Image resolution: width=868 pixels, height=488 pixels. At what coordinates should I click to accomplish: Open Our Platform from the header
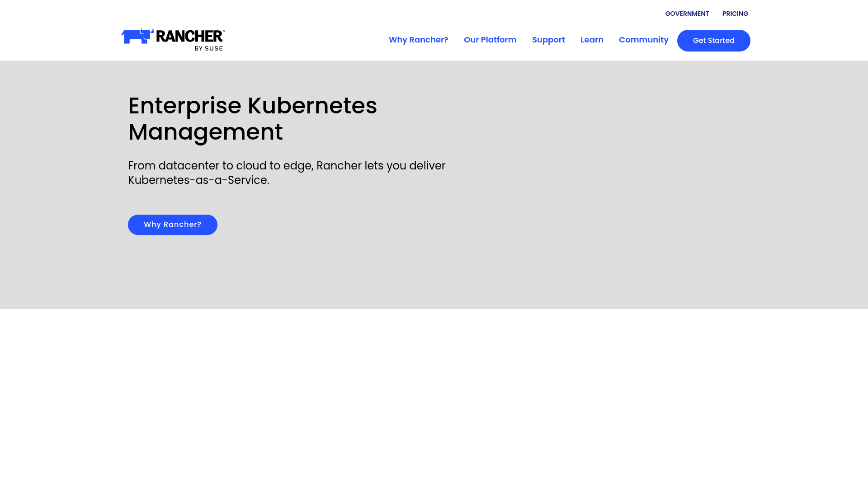pos(490,40)
